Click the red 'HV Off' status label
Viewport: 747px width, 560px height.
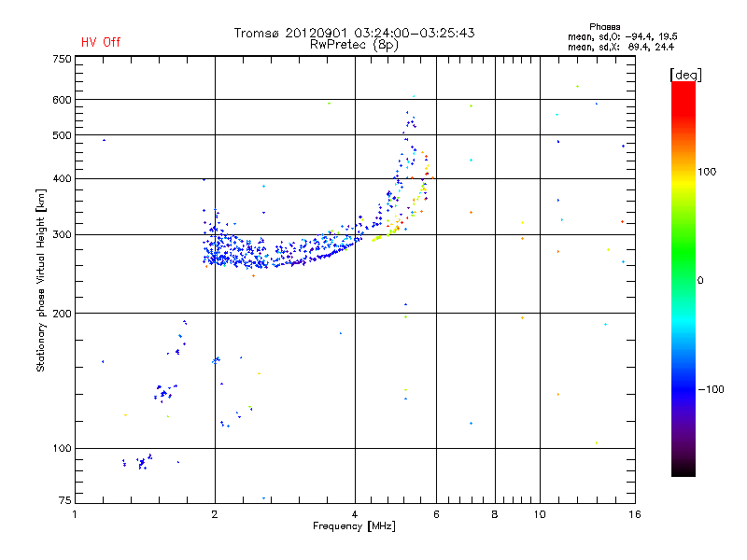[x=101, y=42]
